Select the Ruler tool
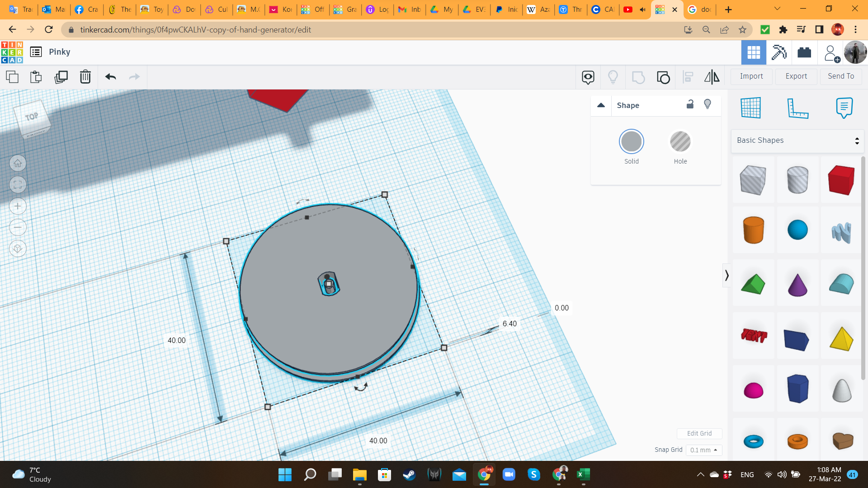This screenshot has width=868, height=488. tap(797, 108)
